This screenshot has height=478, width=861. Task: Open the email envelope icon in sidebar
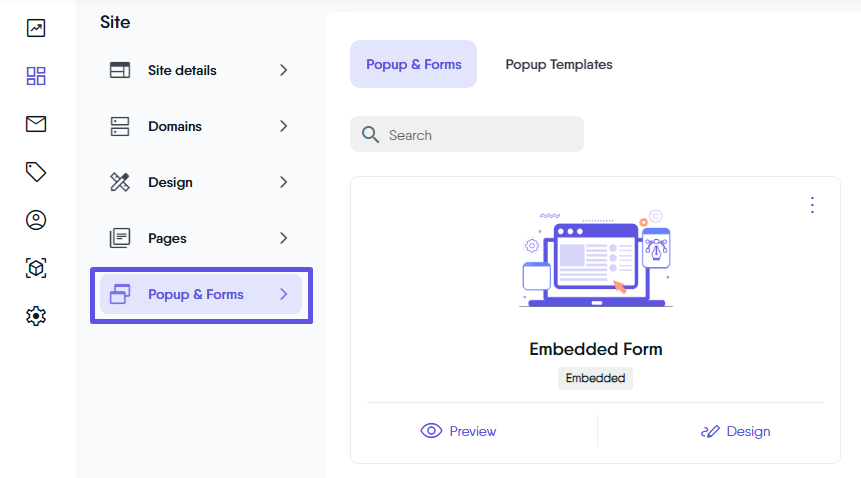click(x=36, y=124)
